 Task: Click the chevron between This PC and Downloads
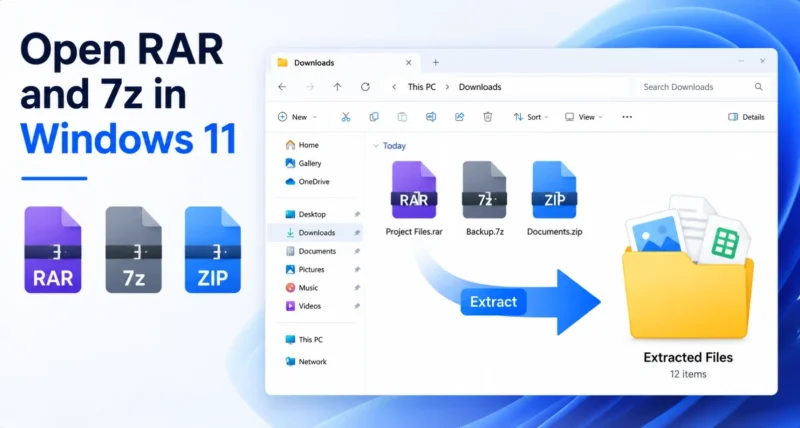click(x=447, y=87)
